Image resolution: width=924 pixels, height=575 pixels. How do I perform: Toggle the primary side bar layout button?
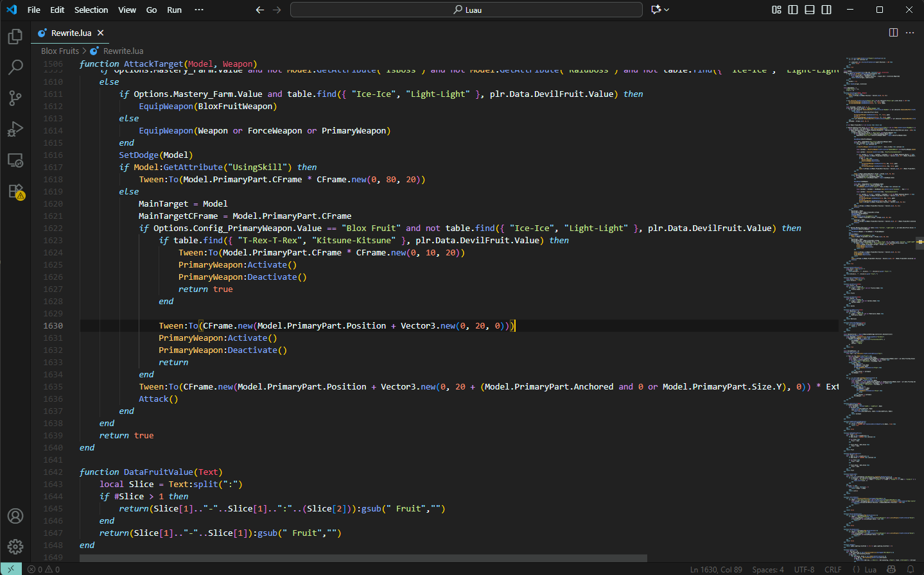(793, 10)
